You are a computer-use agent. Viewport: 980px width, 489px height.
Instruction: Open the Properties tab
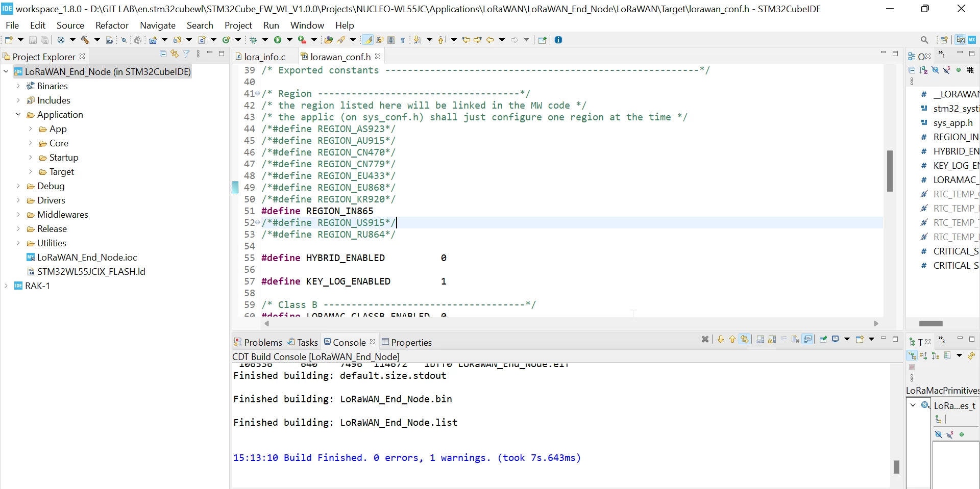407,342
